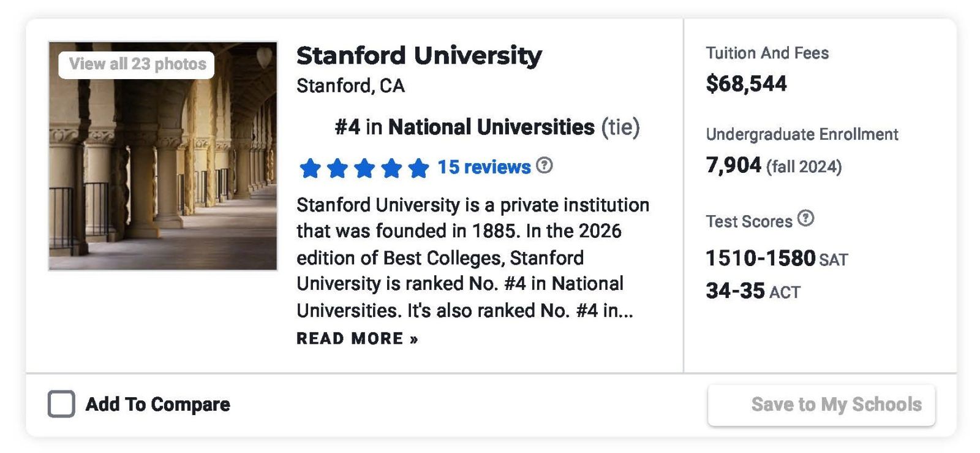Click the first blue rating star
The image size is (980, 453).
pos(311,168)
